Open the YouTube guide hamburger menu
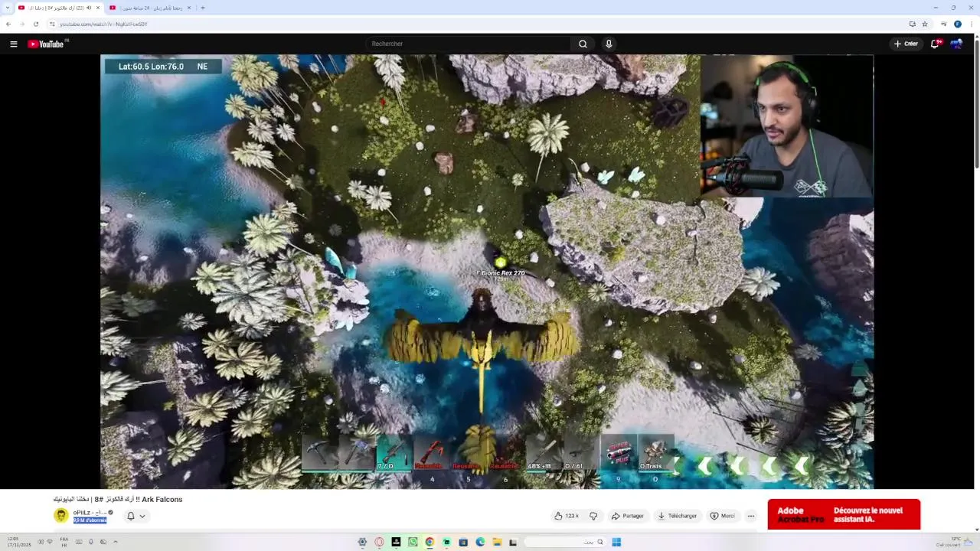The height and width of the screenshot is (551, 980). coord(13,44)
